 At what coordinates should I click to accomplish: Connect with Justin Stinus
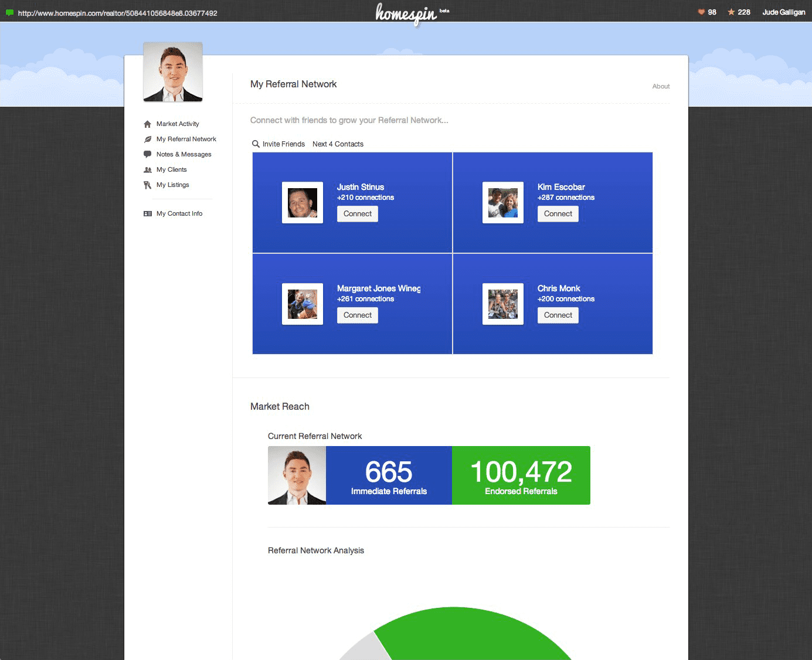tap(357, 214)
